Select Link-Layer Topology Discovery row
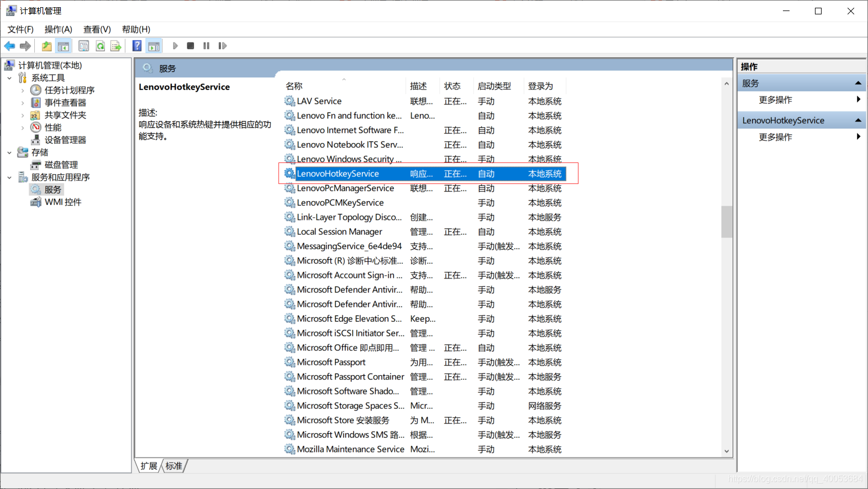 pyautogui.click(x=424, y=217)
